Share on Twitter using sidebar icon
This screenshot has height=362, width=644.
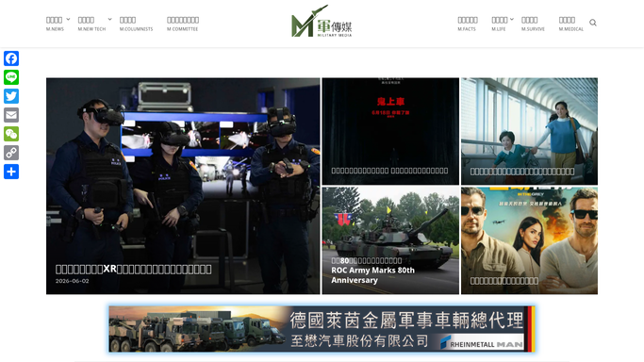coord(11,96)
